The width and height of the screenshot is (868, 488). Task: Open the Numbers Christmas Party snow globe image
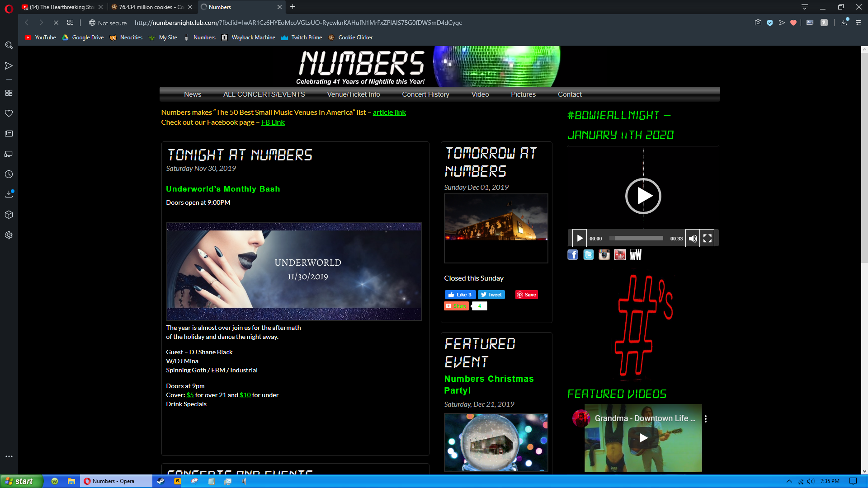pos(496,442)
